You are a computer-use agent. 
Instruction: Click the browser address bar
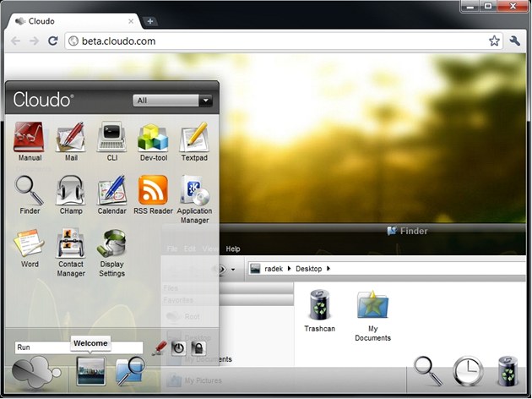point(284,41)
